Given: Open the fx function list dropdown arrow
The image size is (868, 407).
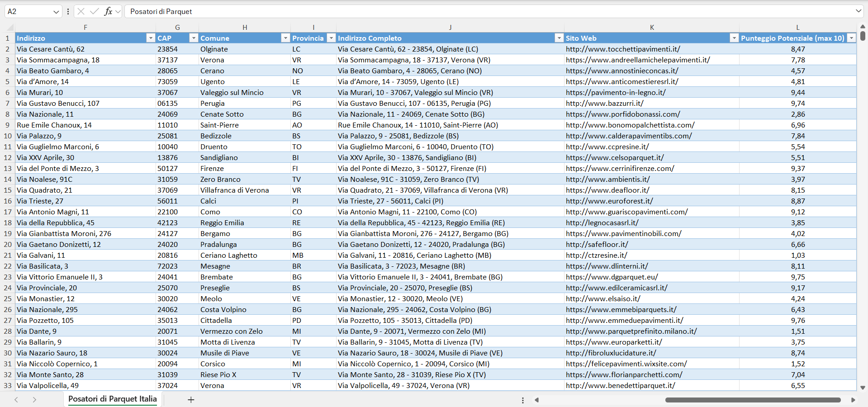Looking at the screenshot, I should click(118, 12).
